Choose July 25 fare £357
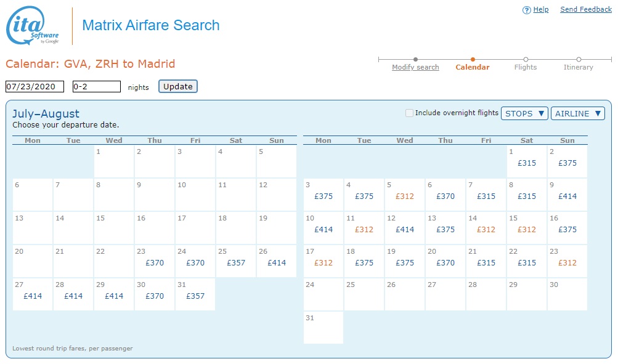 [x=236, y=262]
